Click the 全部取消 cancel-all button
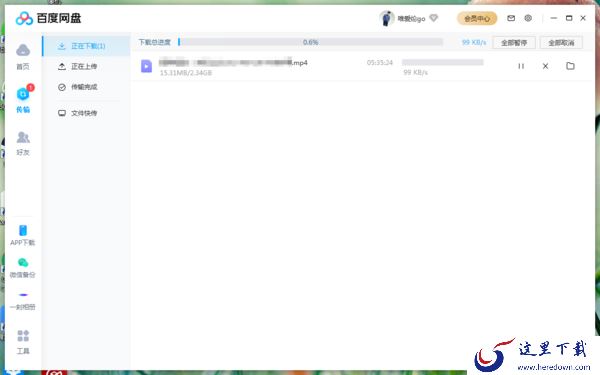This screenshot has width=600, height=375. [x=561, y=42]
